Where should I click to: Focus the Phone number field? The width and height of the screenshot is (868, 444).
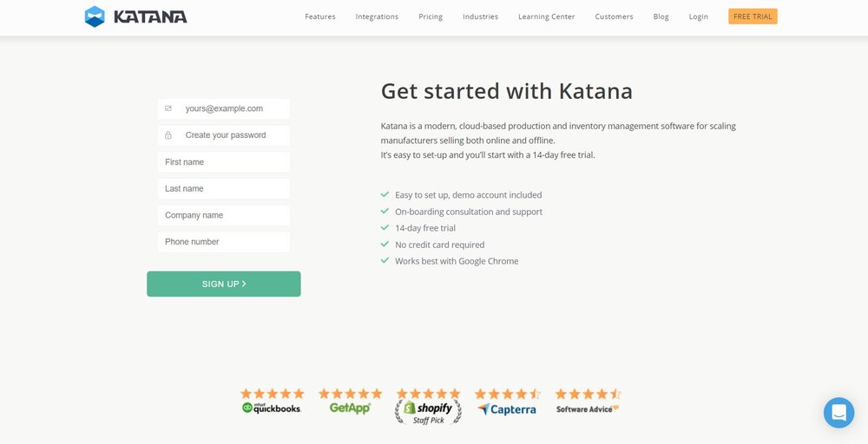224,242
